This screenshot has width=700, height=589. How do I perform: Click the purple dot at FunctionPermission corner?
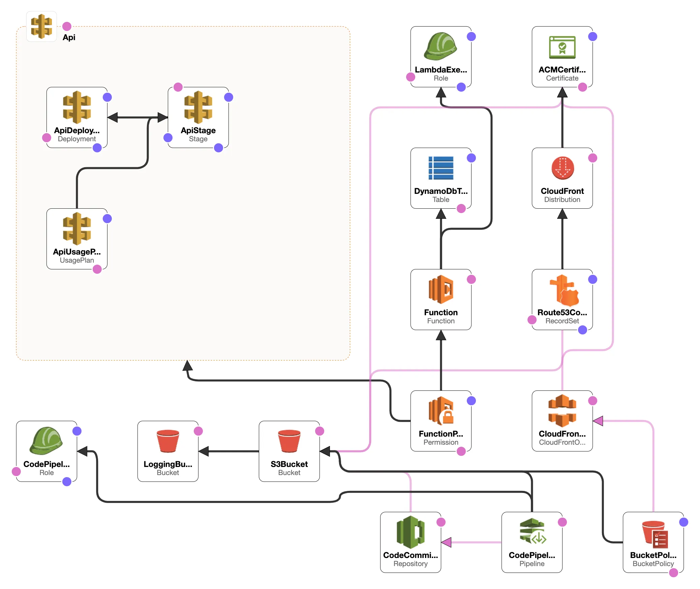pyautogui.click(x=471, y=401)
